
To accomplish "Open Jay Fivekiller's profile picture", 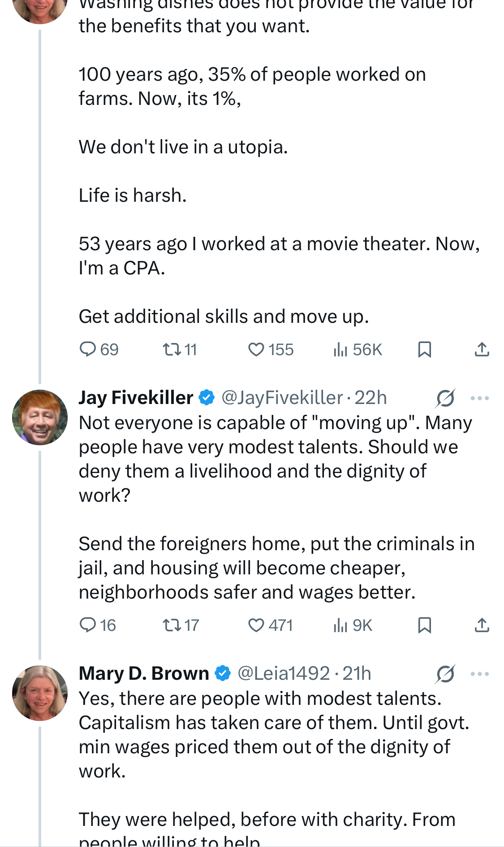I will (40, 417).
